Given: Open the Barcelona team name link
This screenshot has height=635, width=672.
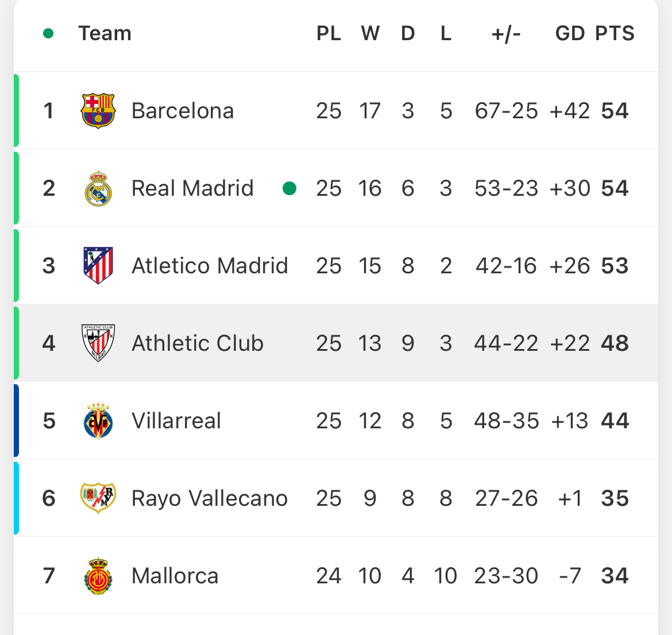Looking at the screenshot, I should click(x=183, y=111).
